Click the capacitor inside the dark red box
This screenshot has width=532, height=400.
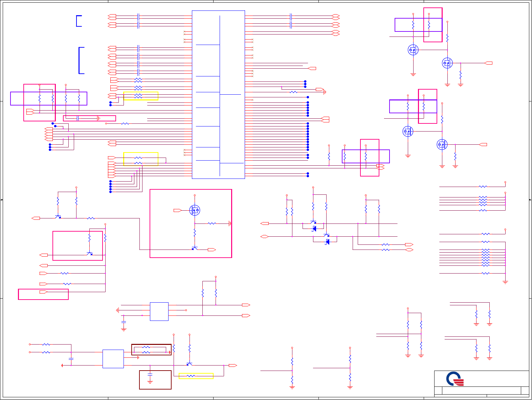click(x=150, y=374)
